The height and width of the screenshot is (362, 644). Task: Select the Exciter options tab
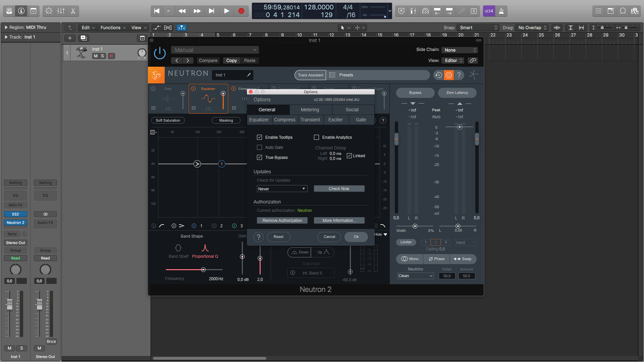click(x=335, y=120)
